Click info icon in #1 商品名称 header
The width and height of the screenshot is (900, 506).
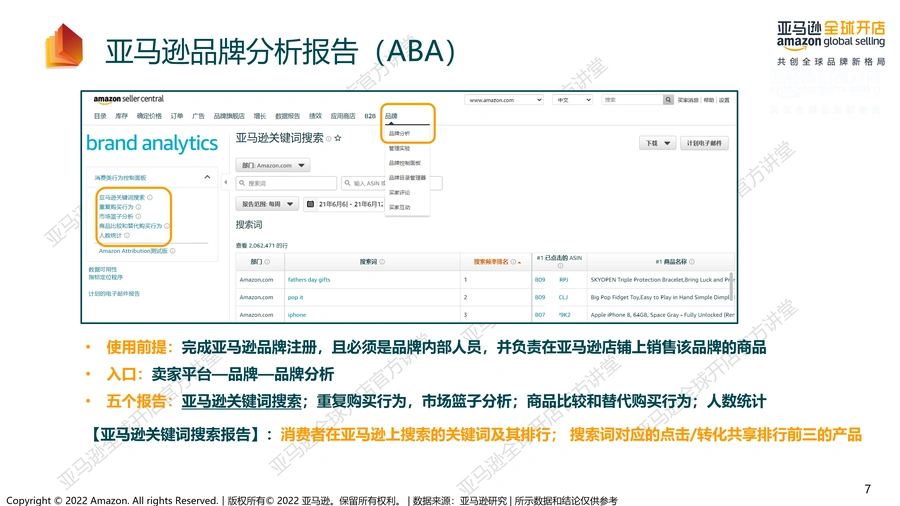click(x=692, y=262)
